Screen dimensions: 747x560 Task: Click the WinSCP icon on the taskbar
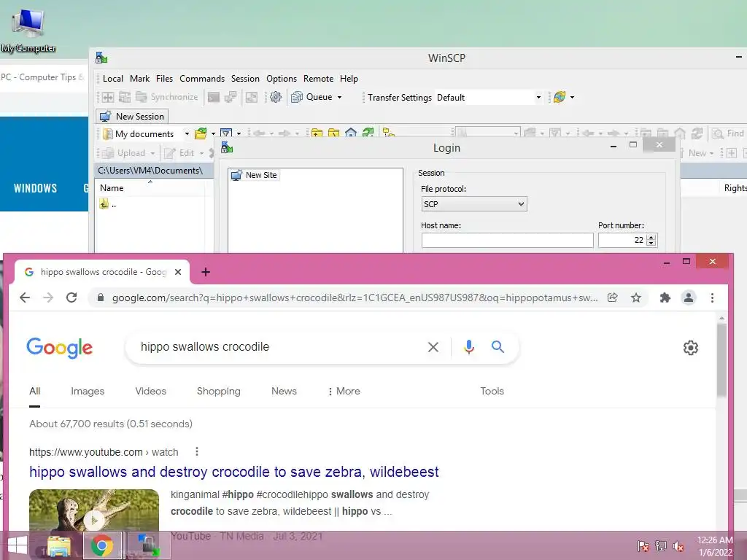[x=149, y=545]
